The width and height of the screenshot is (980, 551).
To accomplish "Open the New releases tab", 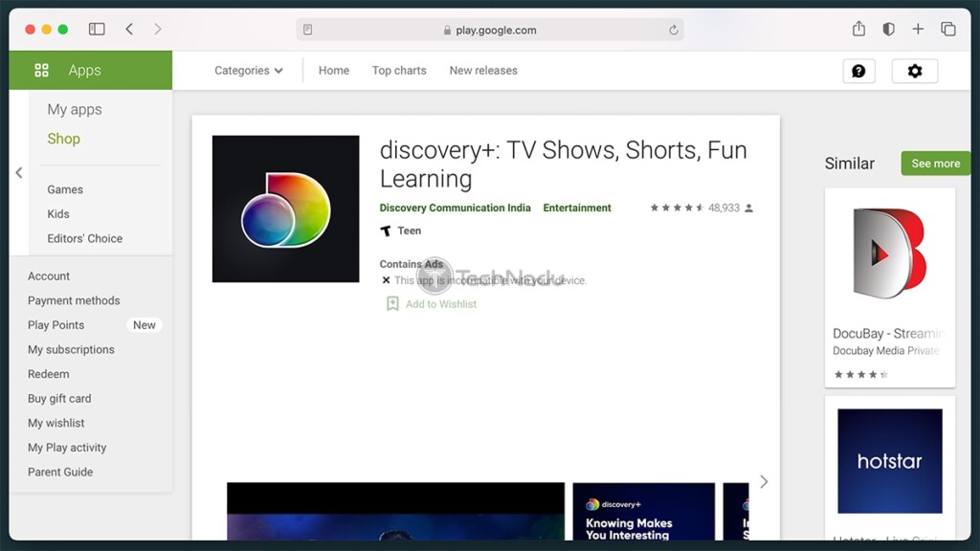I will pos(483,71).
